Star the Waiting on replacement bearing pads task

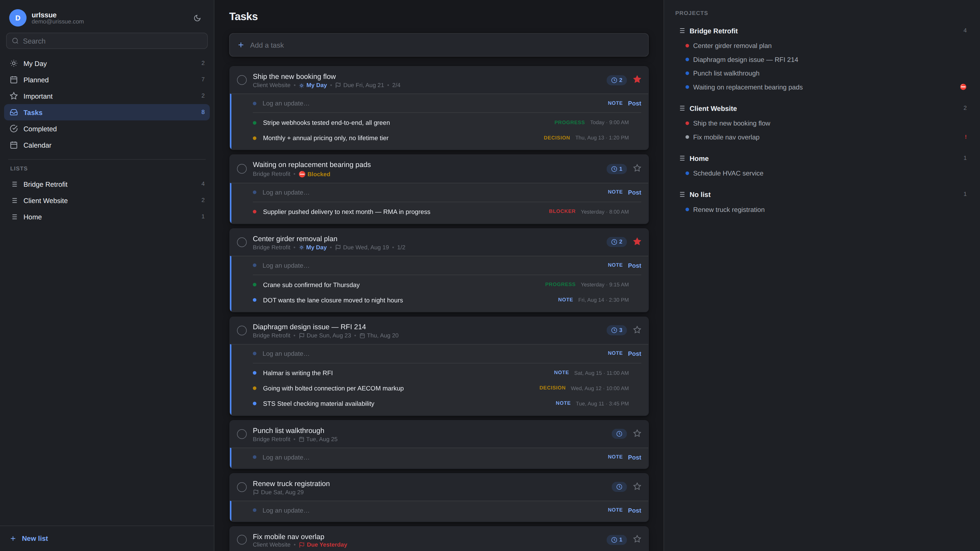click(x=637, y=168)
